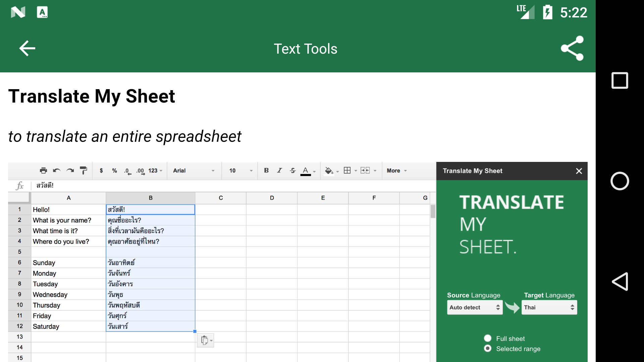Open the 123 number format dropdown
The width and height of the screenshot is (644, 362).
click(155, 171)
